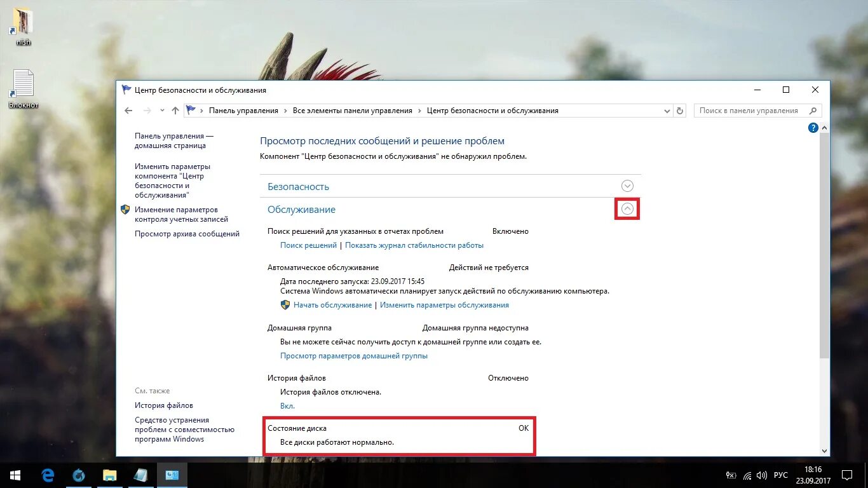Open help with the blue question mark

pyautogui.click(x=813, y=128)
